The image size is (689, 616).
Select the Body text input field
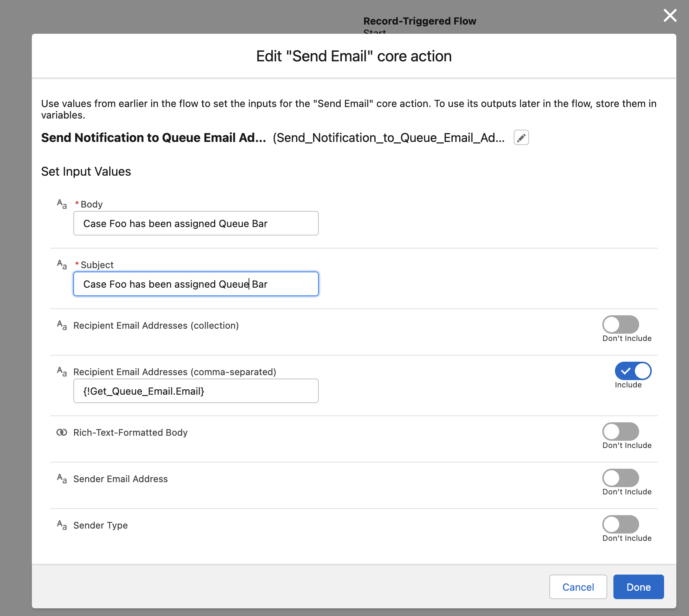196,223
